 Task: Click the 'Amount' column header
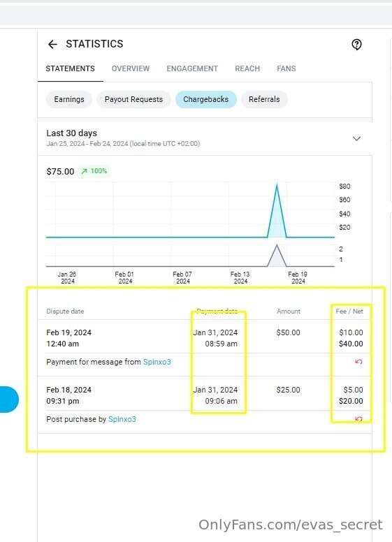pyautogui.click(x=289, y=312)
